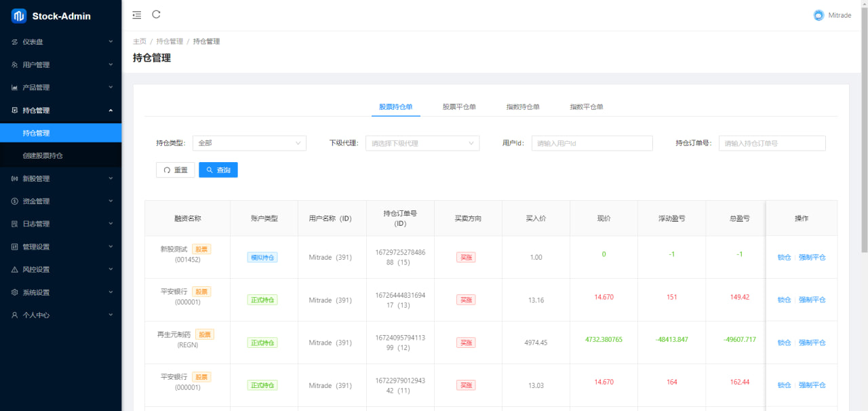Click 强制平仓 for 新股测试 row

point(812,258)
